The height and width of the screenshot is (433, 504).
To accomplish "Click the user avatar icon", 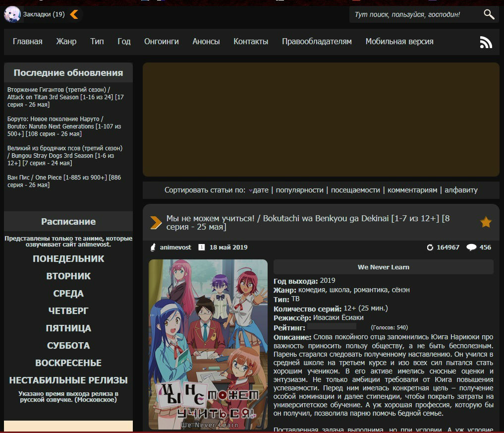I will point(12,14).
